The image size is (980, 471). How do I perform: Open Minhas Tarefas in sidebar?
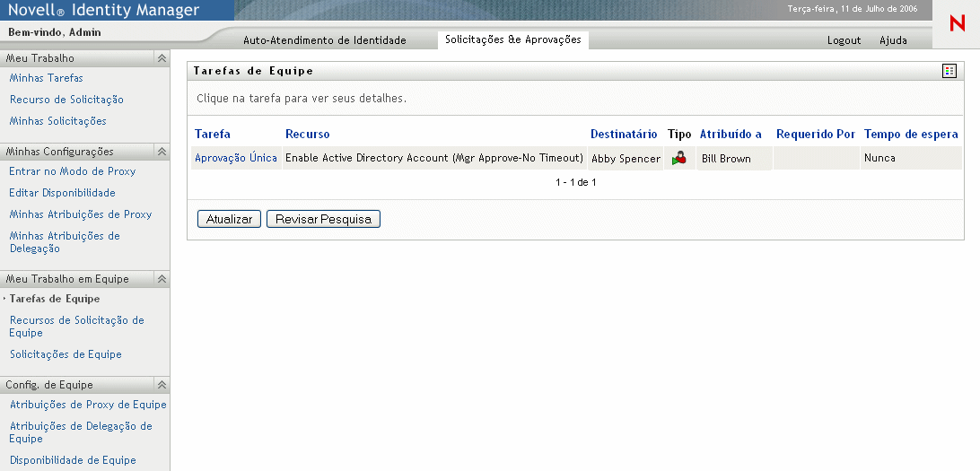tap(47, 78)
